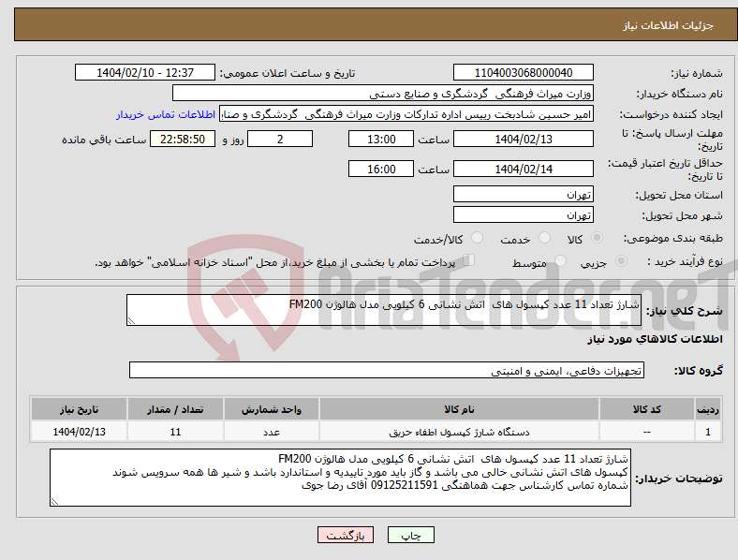Click the 16:00 validity hour field
Screen dimensions: 738x560
coord(381,169)
